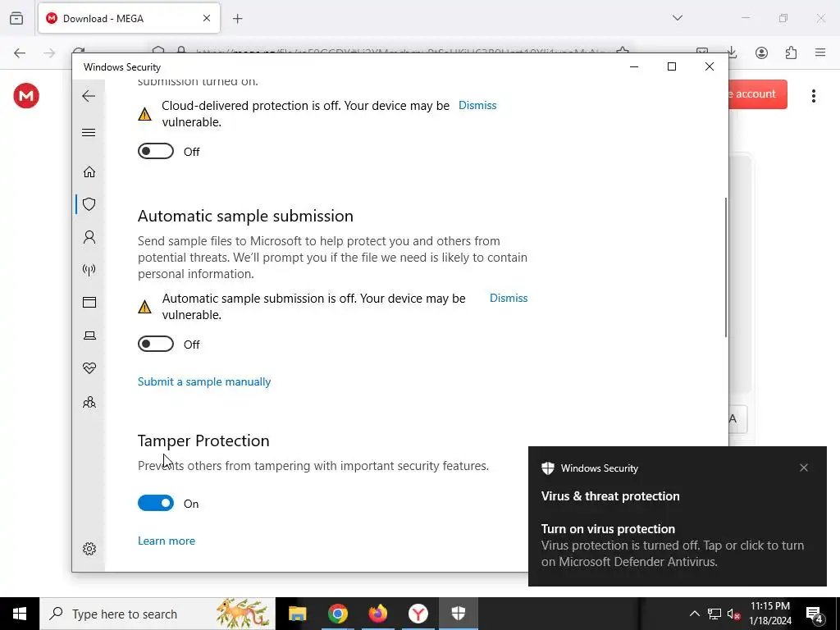The image size is (840, 630).
Task: Turn on Automatic sample submission toggle
Action: (155, 344)
